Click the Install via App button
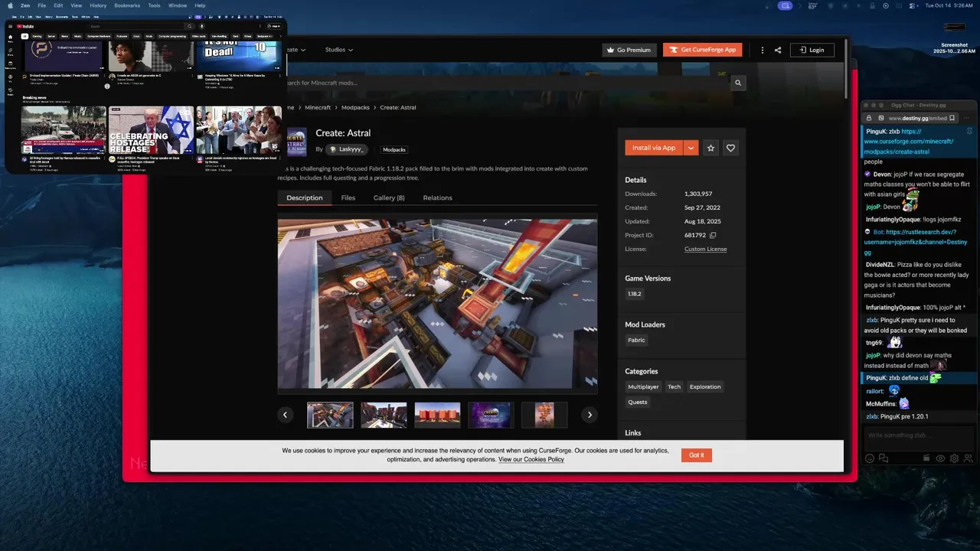 [654, 148]
